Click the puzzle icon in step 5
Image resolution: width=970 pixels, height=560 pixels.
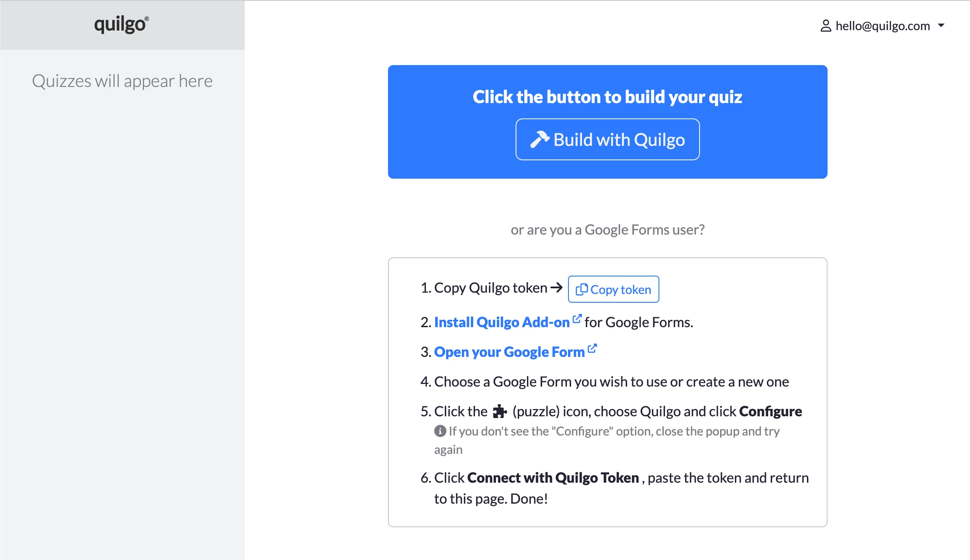point(499,411)
